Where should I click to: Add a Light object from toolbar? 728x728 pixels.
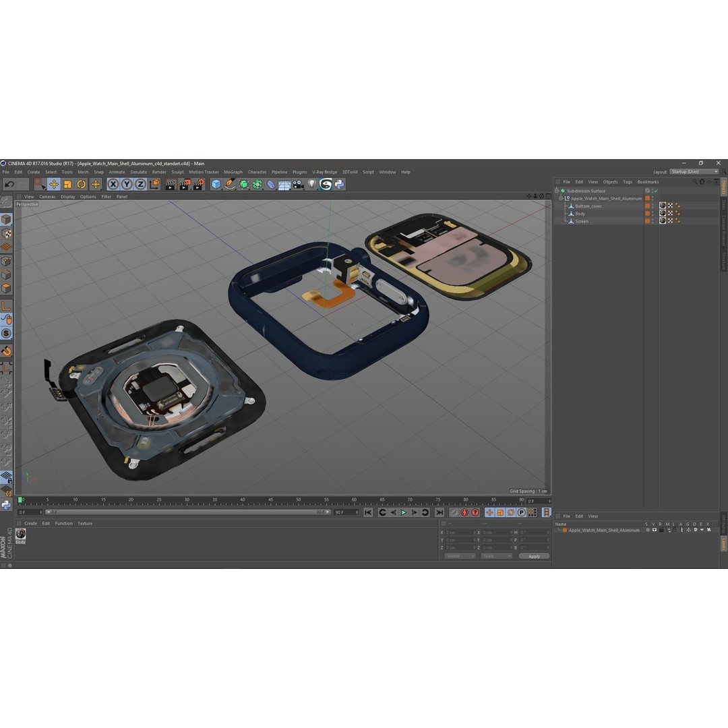[312, 184]
